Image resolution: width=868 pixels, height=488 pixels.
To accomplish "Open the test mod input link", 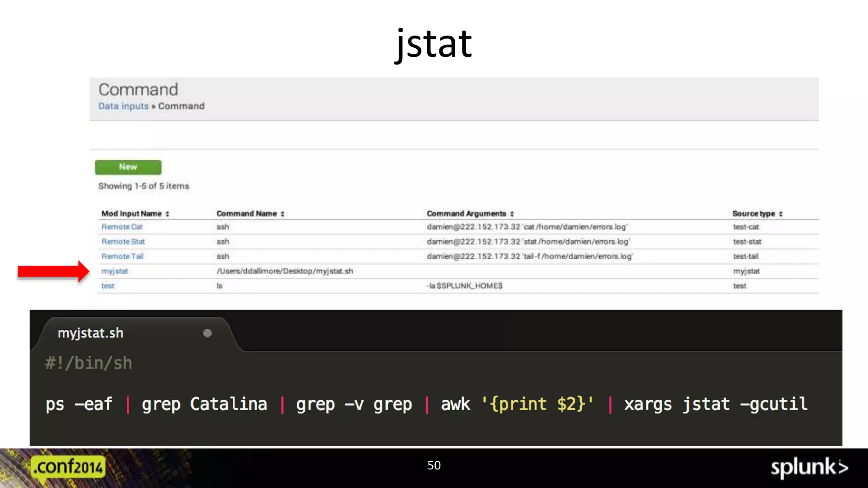I will tap(108, 286).
